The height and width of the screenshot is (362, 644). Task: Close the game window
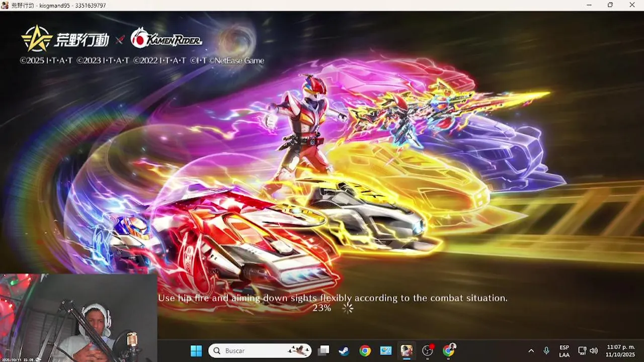632,5
